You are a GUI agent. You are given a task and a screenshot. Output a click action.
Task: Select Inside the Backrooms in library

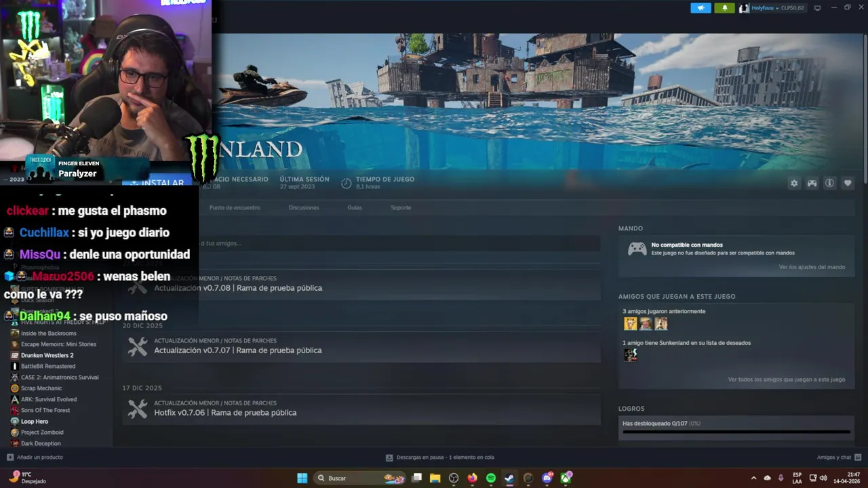point(48,333)
